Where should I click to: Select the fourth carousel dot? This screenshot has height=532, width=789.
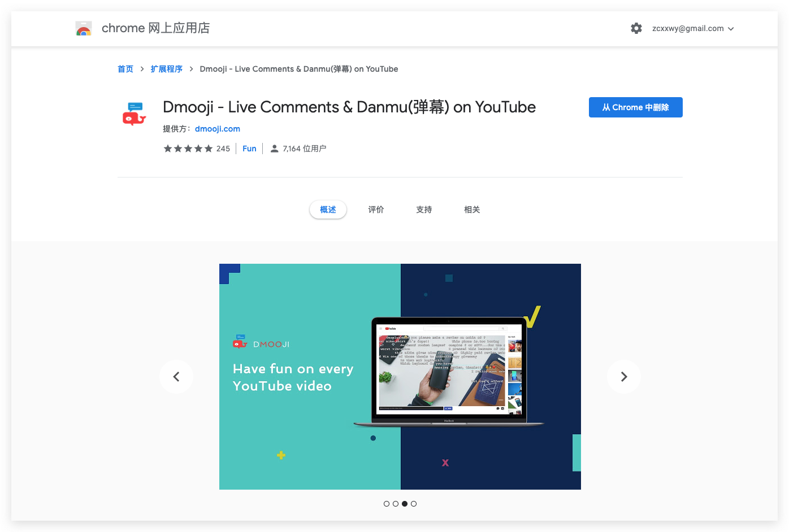[414, 504]
